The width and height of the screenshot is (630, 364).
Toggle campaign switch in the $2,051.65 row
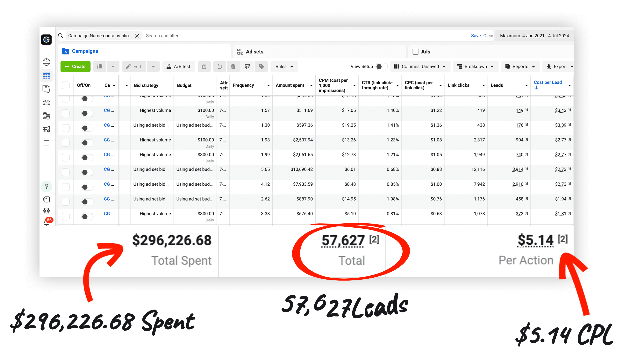(x=87, y=158)
